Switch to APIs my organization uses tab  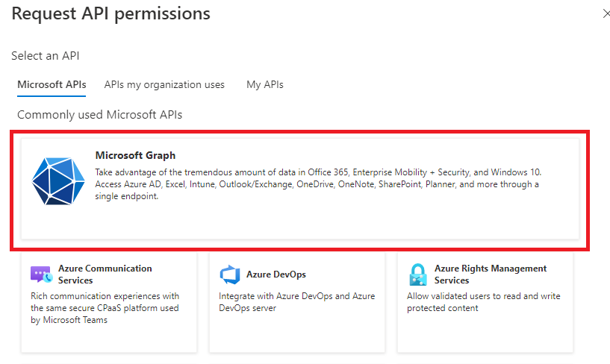click(x=164, y=84)
